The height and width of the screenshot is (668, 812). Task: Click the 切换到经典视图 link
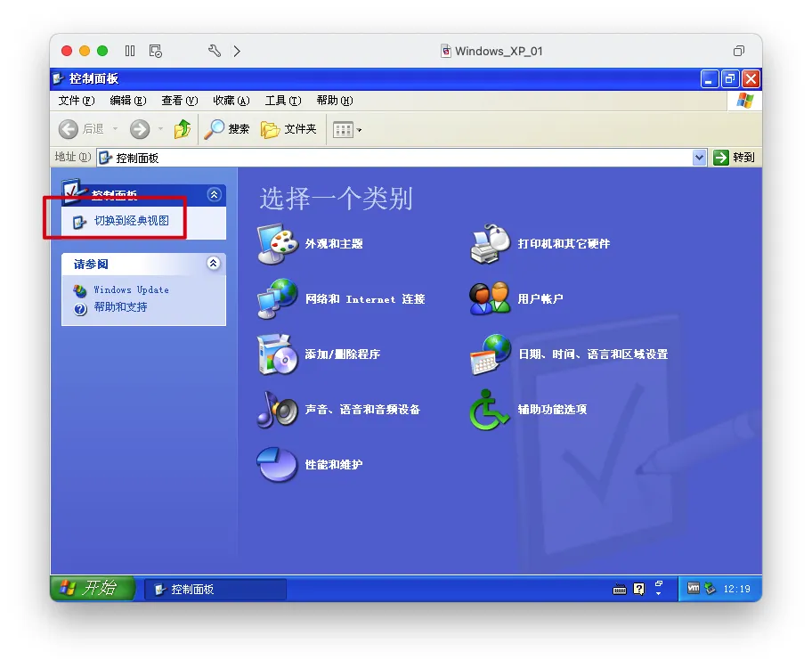coord(132,221)
